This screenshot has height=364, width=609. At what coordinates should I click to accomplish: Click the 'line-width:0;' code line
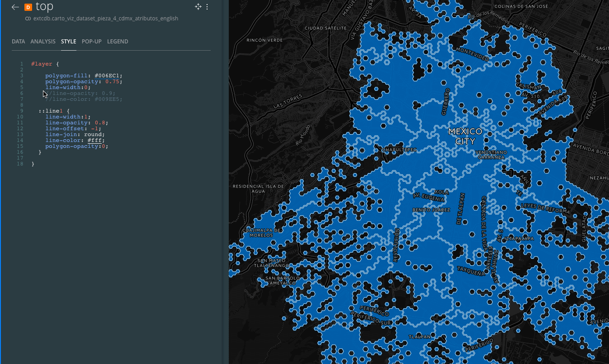pyautogui.click(x=68, y=87)
